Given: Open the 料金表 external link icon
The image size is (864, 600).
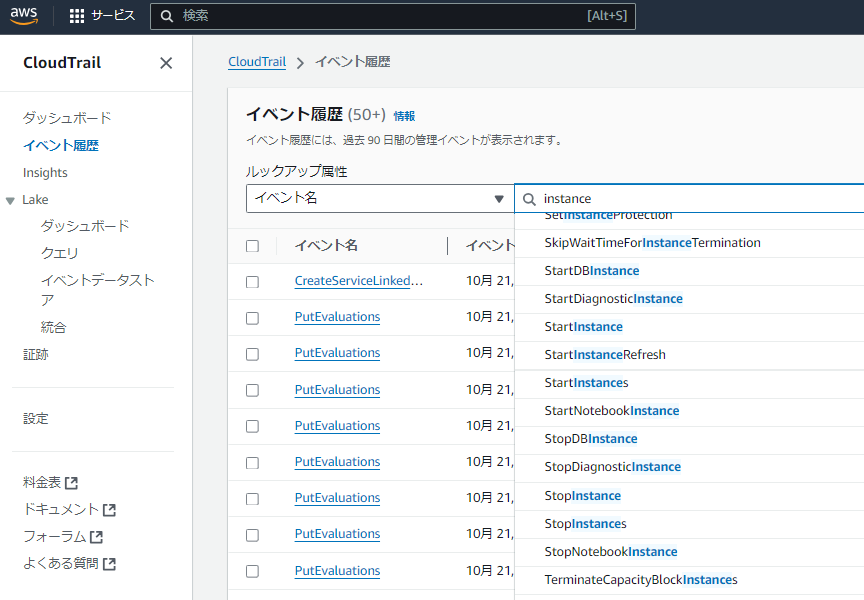Looking at the screenshot, I should [72, 483].
